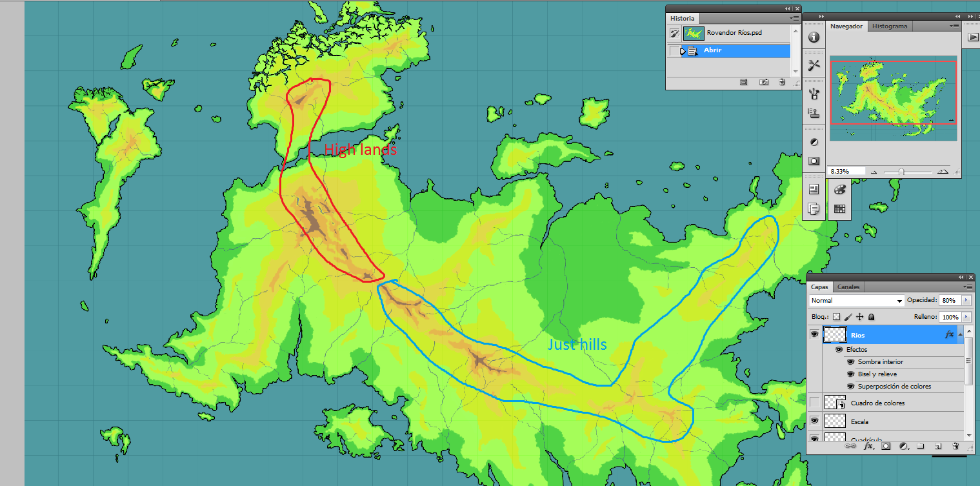Image resolution: width=980 pixels, height=486 pixels.
Task: Collapse Rios layer effects arrow
Action: pyautogui.click(x=961, y=334)
